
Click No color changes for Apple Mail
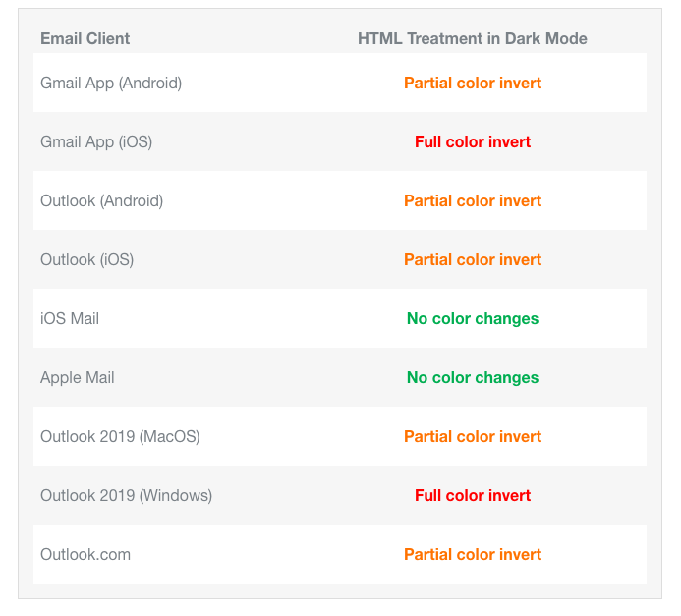pyautogui.click(x=473, y=378)
